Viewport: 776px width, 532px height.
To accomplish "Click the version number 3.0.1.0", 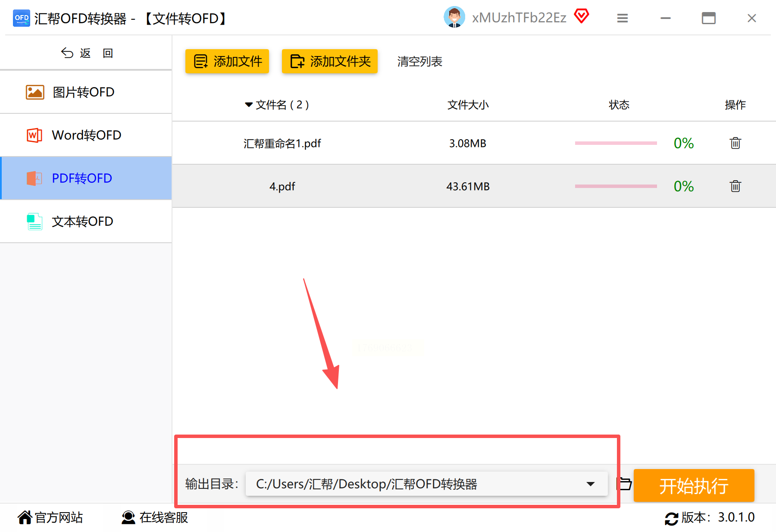I will pyautogui.click(x=736, y=517).
